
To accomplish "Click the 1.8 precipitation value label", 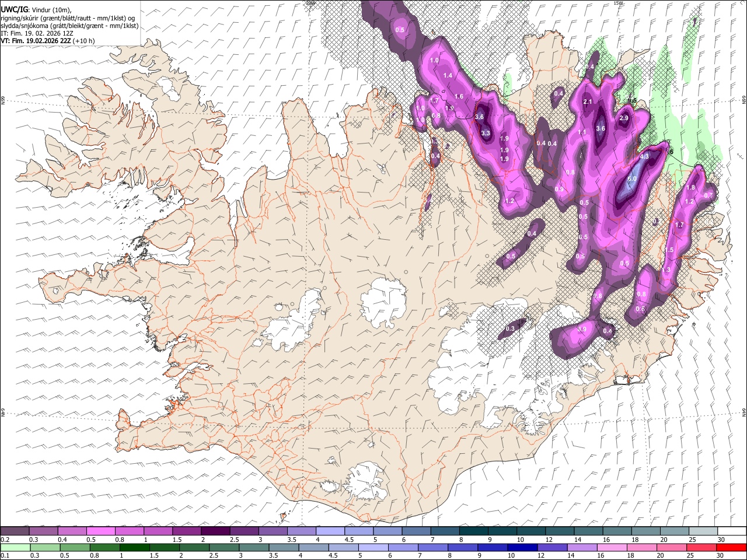I will (x=690, y=188).
